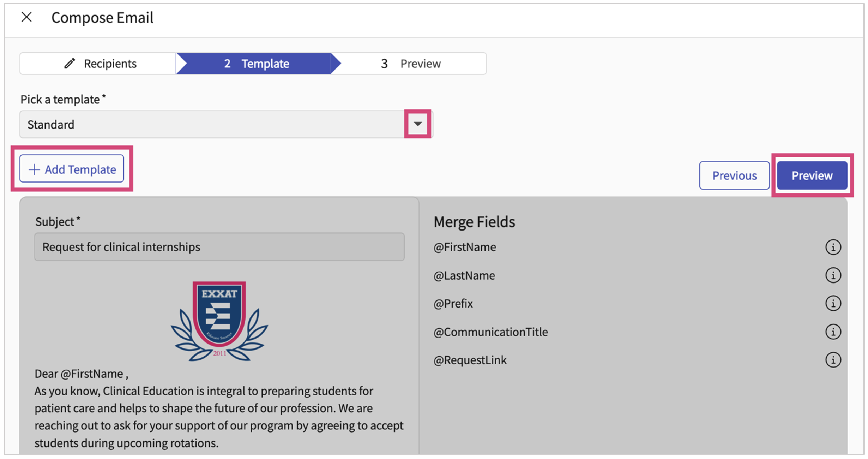Viewport: 868px width, 459px height.
Task: Click info icon next to @FirstName
Action: [833, 247]
